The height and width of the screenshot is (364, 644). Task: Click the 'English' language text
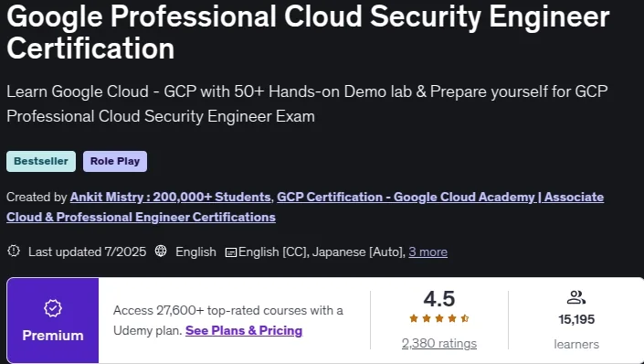click(195, 252)
